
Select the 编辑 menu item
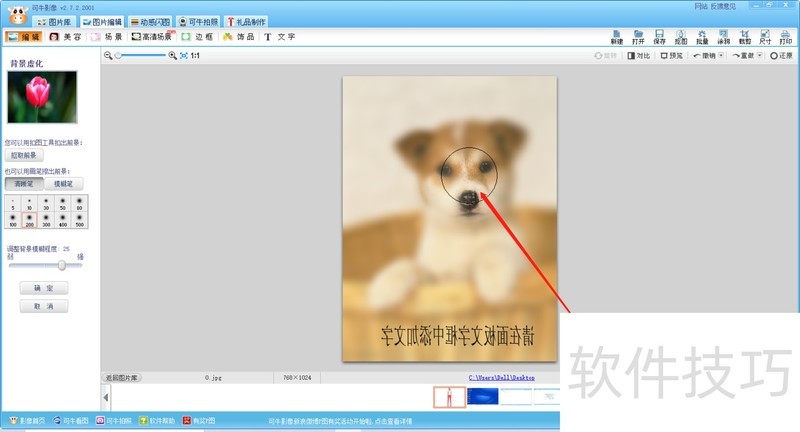coord(23,37)
